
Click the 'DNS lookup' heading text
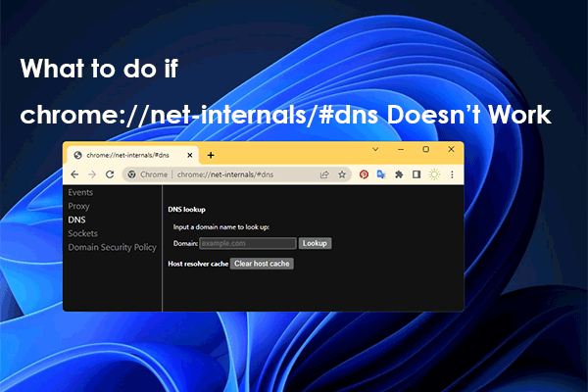pyautogui.click(x=186, y=210)
